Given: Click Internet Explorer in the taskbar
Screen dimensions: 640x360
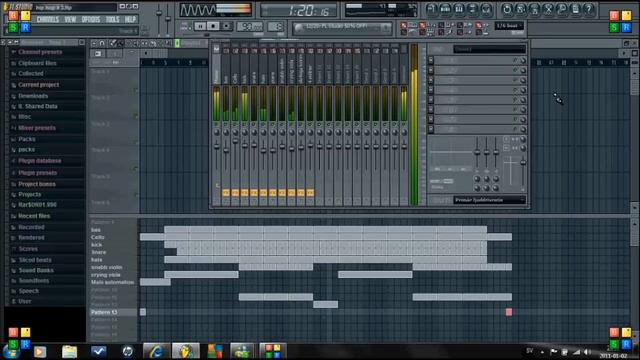Looking at the screenshot, I should 156,351.
